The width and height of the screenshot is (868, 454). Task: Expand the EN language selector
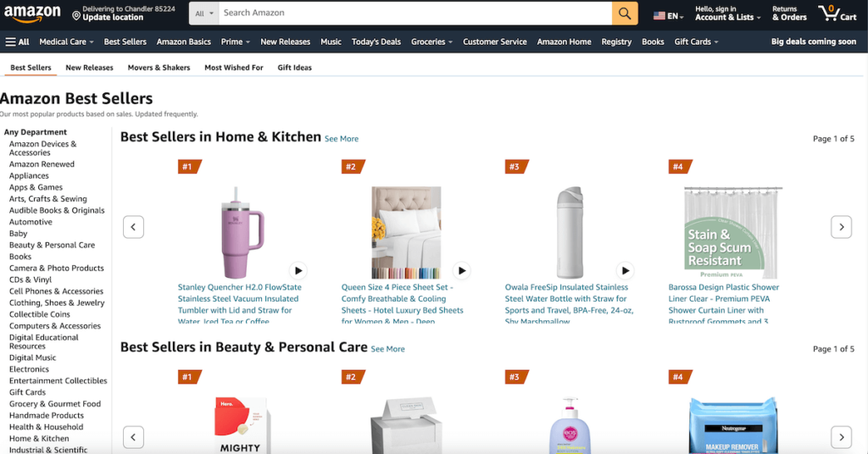(x=668, y=16)
